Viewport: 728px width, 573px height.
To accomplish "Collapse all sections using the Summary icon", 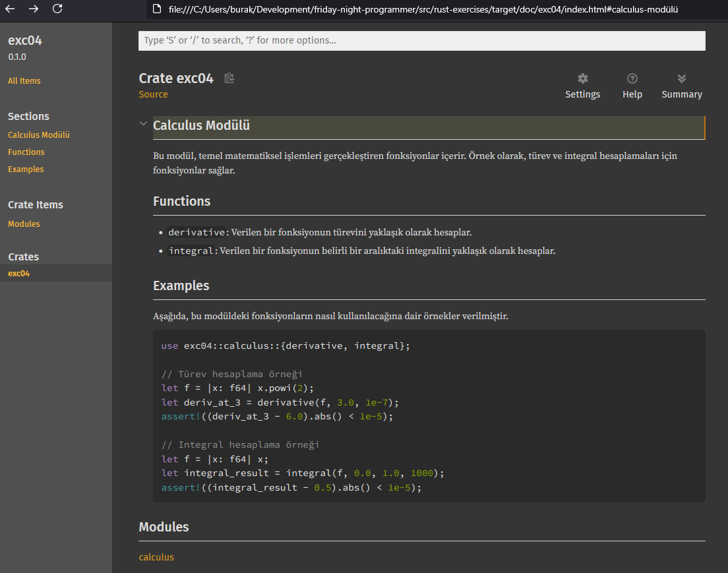I will pyautogui.click(x=681, y=77).
